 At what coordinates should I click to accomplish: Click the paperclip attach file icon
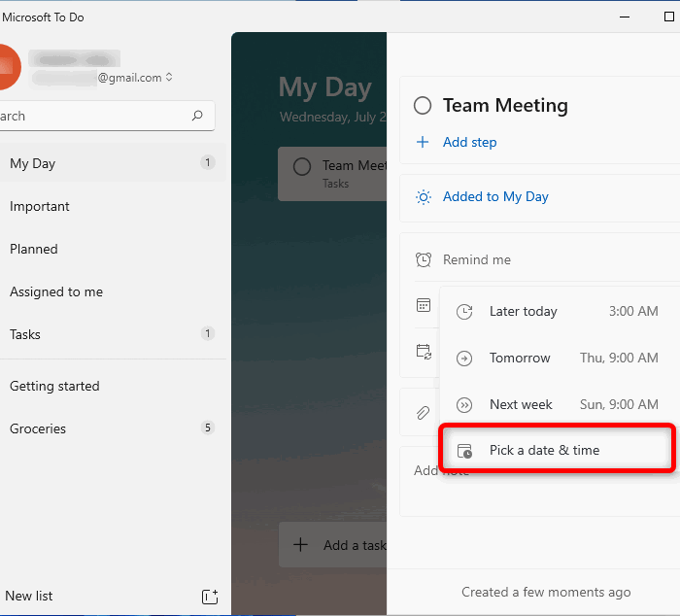coord(423,413)
